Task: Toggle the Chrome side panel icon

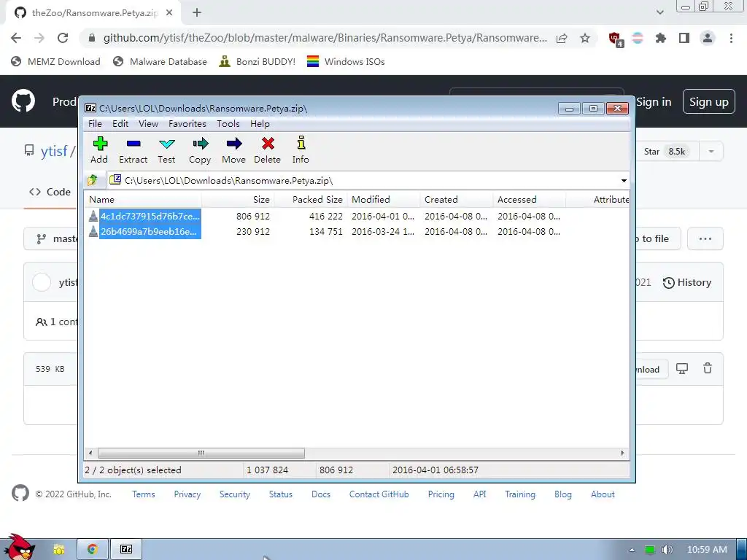Action: pyautogui.click(x=684, y=38)
